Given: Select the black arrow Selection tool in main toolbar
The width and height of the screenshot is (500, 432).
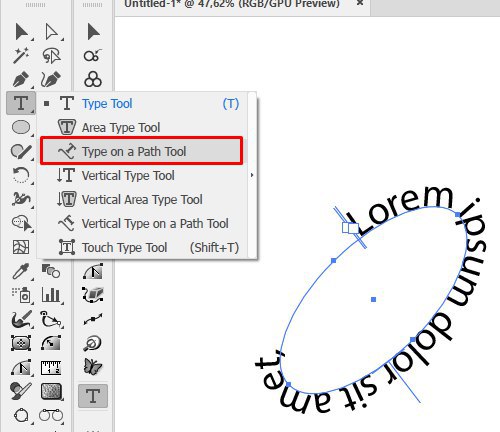Looking at the screenshot, I should click(22, 32).
